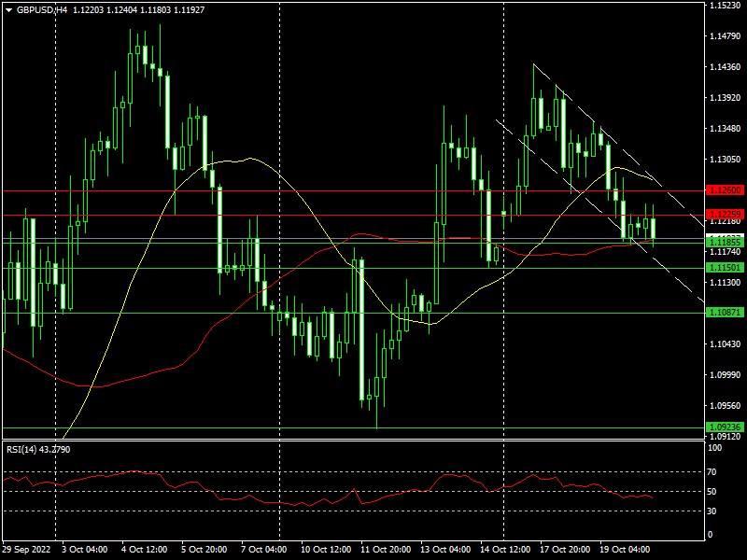Click the RSI(14) 43.2790 indicator label
Screen dimensions: 747x560
tap(38, 450)
